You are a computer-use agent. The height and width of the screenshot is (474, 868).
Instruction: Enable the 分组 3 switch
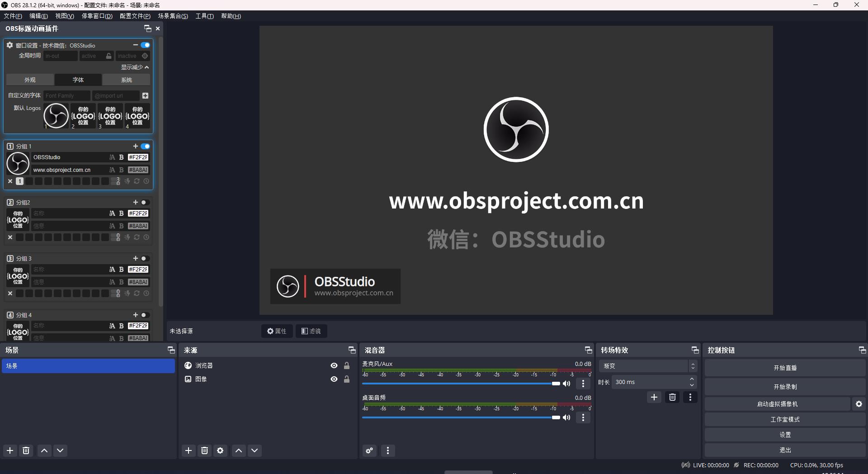[x=145, y=258]
